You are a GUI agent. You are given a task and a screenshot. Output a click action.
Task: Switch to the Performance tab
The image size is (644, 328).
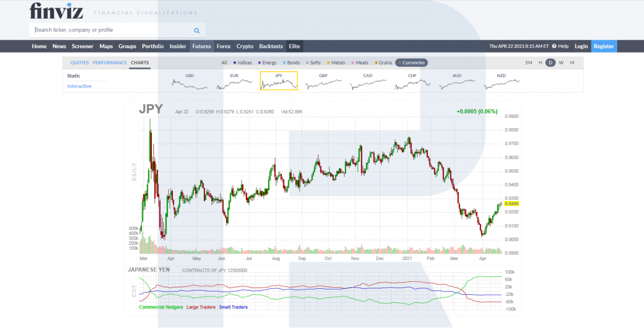[109, 63]
